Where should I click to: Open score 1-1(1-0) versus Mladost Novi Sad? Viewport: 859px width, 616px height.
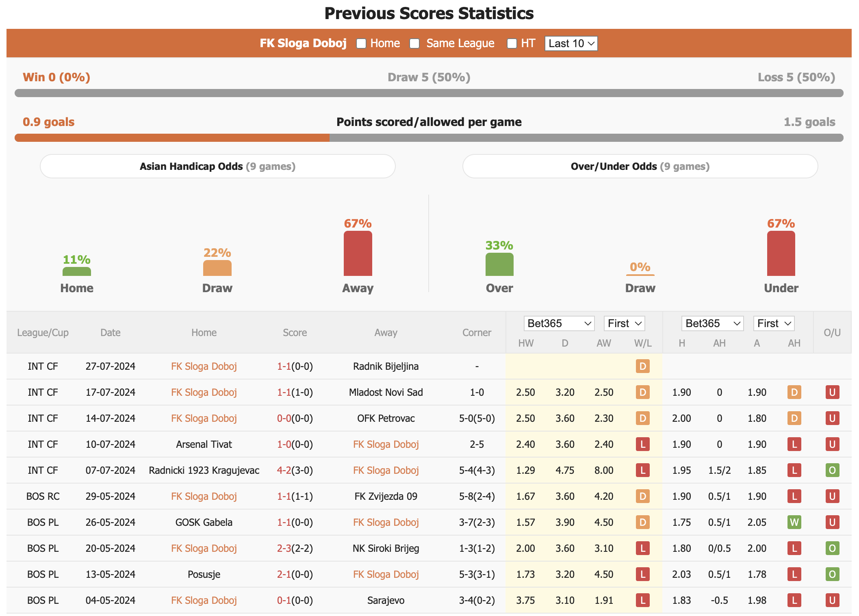pyautogui.click(x=295, y=392)
